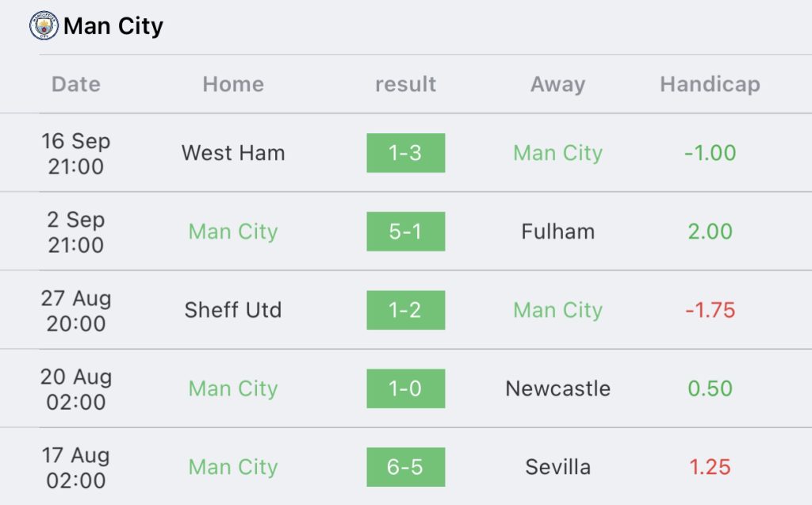Viewport: 812px width, 505px height.
Task: Click the 1.25 handicap value
Action: [710, 467]
